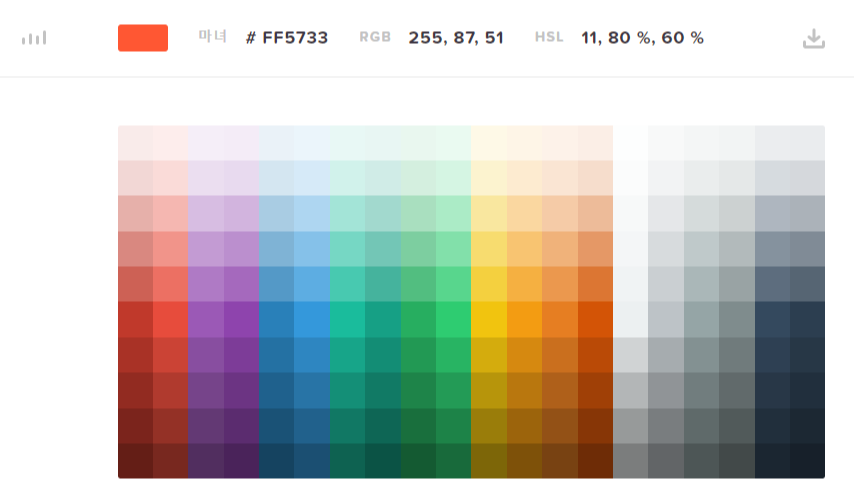Pick the charcoal swatch, bottom of eighteenth column
The height and width of the screenshot is (488, 854).
736,461
